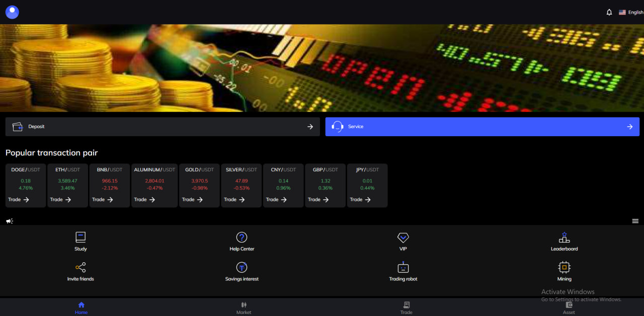644x316 pixels.
Task: Open the Leaderboard podium icon
Action: 564,238
